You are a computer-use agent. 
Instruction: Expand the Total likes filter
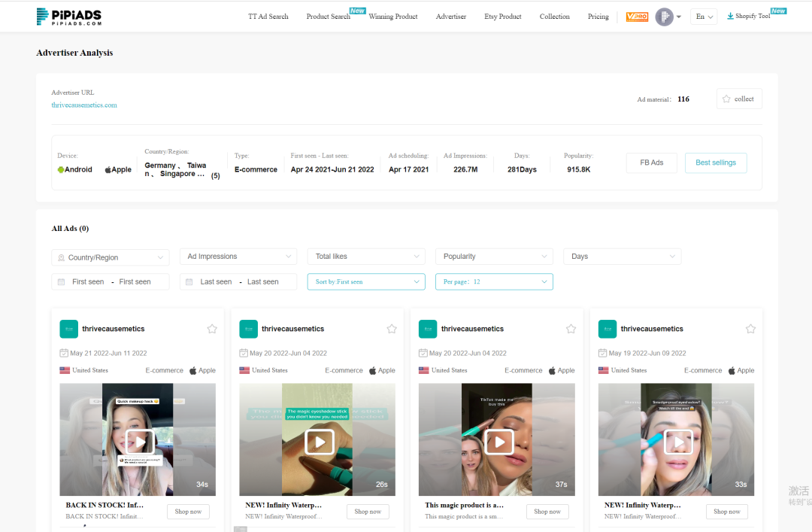pyautogui.click(x=366, y=257)
